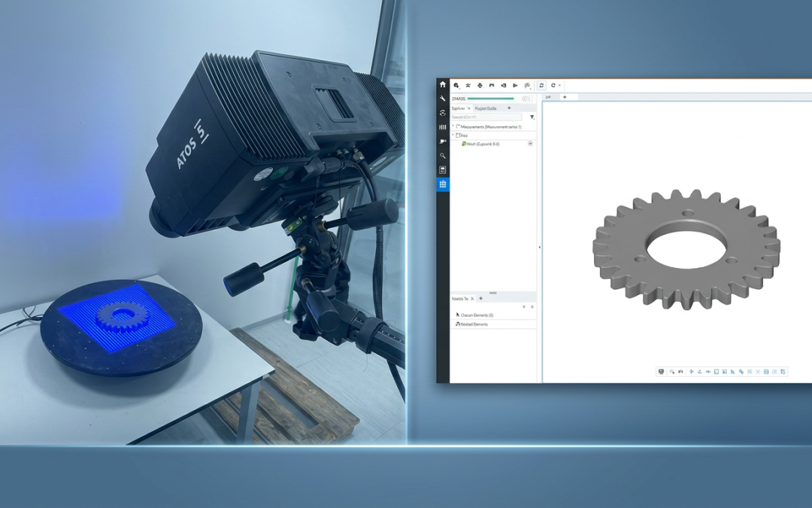Select the circular rotate icon in the dark sidebar
This screenshot has width=812, height=508.
click(443, 113)
